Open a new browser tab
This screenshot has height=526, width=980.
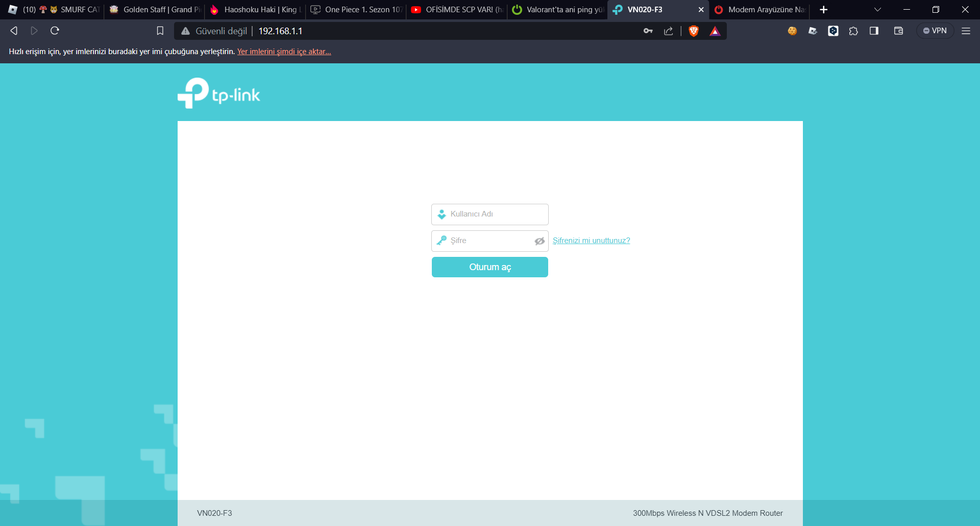click(823, 10)
